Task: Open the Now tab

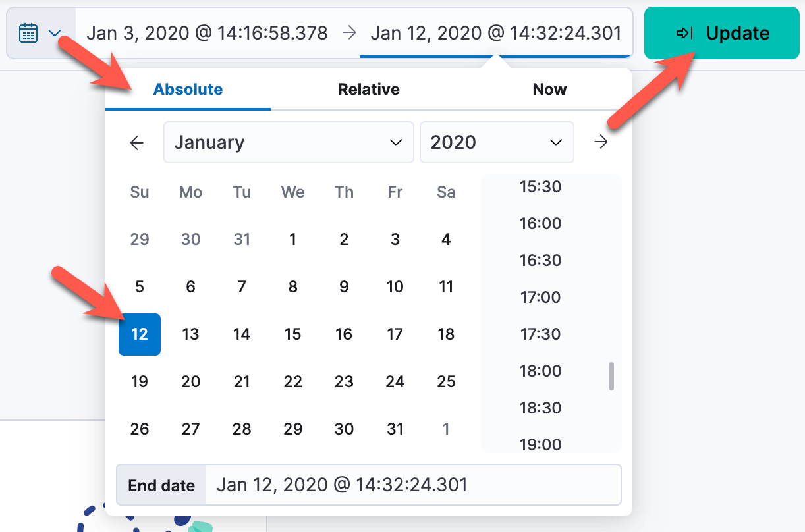Action: pyautogui.click(x=549, y=90)
